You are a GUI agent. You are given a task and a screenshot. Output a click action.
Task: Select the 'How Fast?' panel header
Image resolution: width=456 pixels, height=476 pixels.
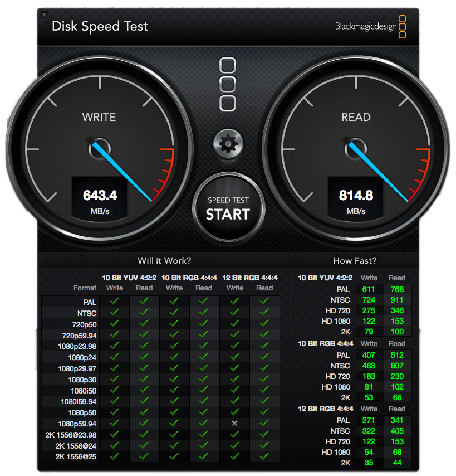coord(354,261)
